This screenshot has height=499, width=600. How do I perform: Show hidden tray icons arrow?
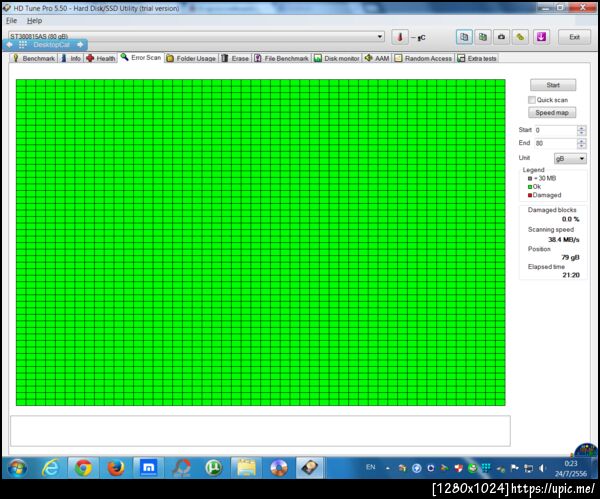point(388,468)
